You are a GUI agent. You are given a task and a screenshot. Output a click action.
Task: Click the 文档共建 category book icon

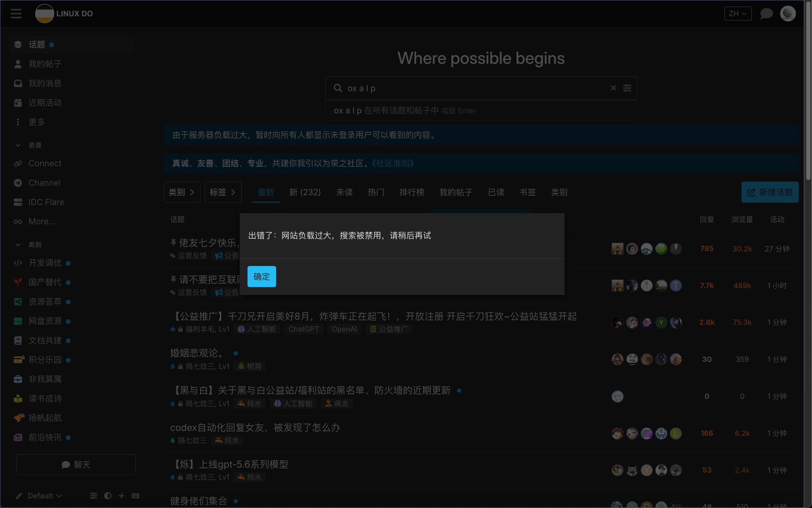[18, 340]
